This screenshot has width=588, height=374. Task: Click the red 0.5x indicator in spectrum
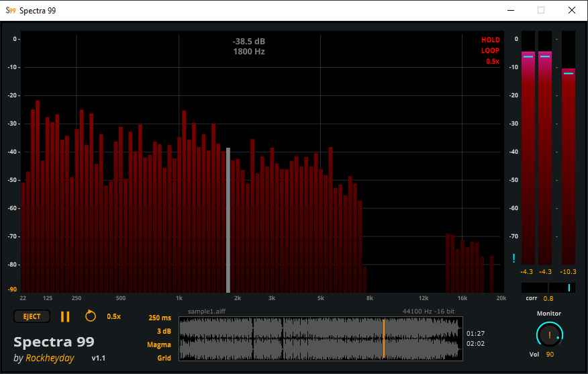pos(493,62)
